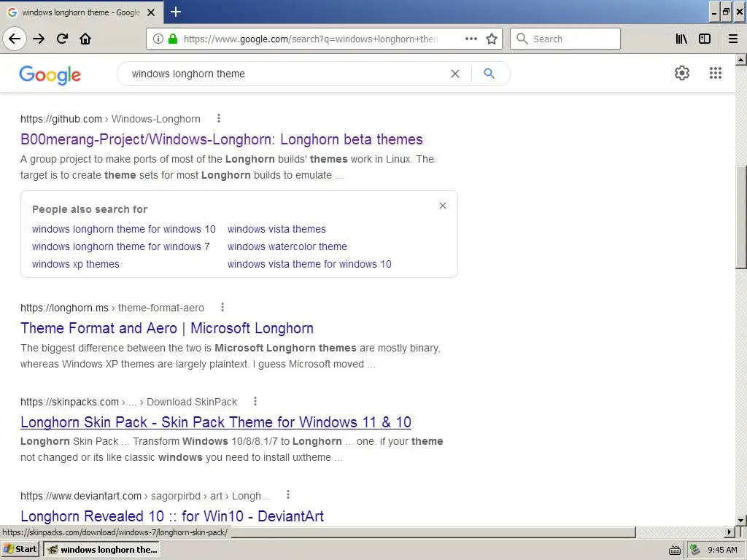
Task: Click the green secure connection padlock
Action: pos(173,39)
